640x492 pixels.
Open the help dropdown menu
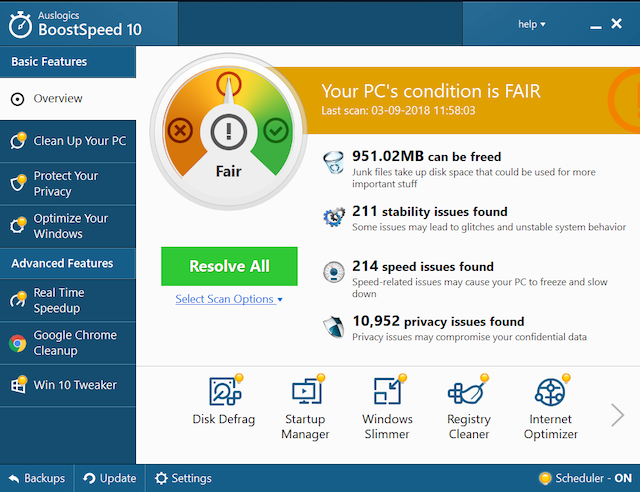[532, 24]
